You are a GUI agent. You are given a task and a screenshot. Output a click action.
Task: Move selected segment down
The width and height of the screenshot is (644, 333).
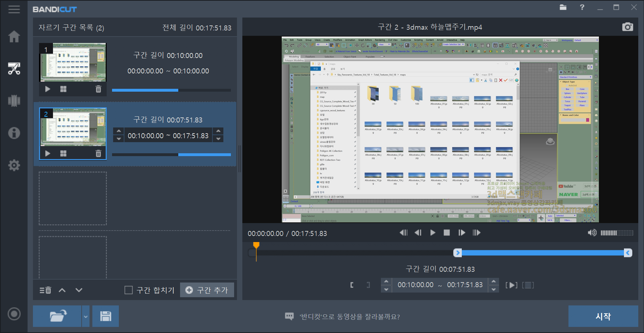pos(79,290)
